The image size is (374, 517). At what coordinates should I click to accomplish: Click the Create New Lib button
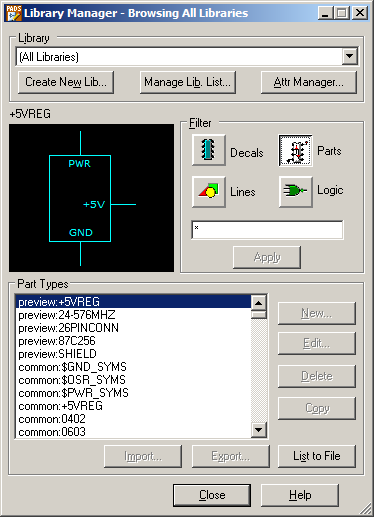pos(66,82)
